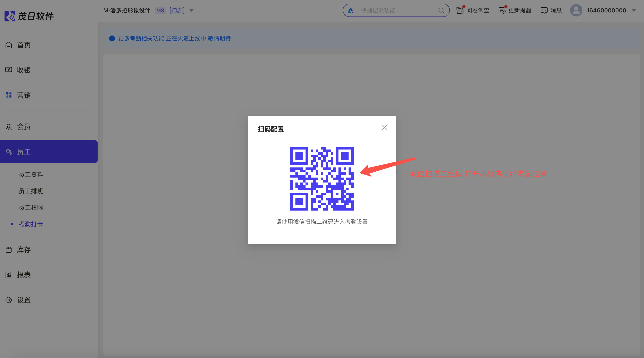The height and width of the screenshot is (358, 644).
Task: Open the settings (设置) gear icon
Action: tap(9, 300)
